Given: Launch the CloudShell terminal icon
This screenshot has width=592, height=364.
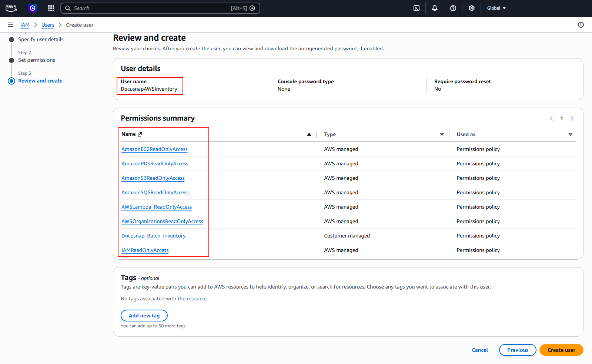Looking at the screenshot, I should (417, 8).
